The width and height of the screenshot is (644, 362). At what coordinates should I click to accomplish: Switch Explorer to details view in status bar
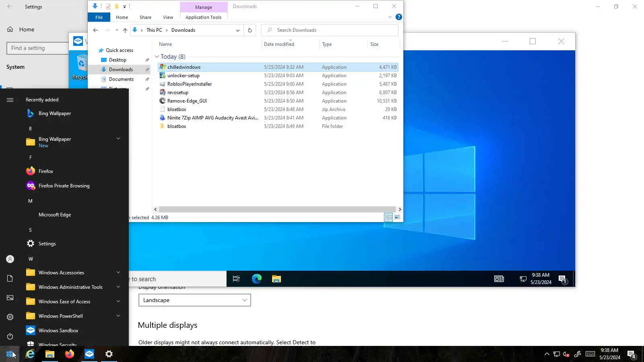(x=388, y=217)
